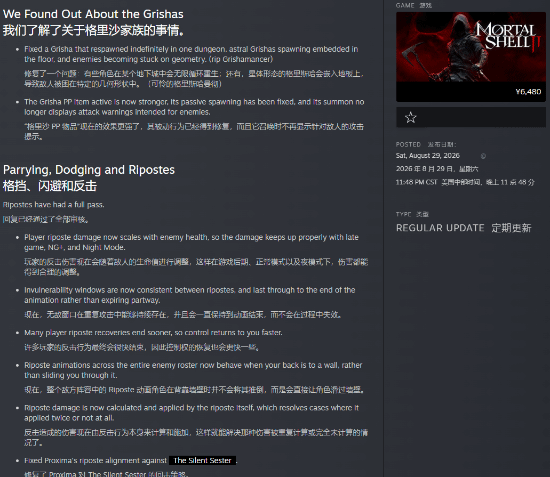Click text 'Ripostes have had a full pass.'
The height and width of the screenshot is (477, 550).
[x=54, y=205]
